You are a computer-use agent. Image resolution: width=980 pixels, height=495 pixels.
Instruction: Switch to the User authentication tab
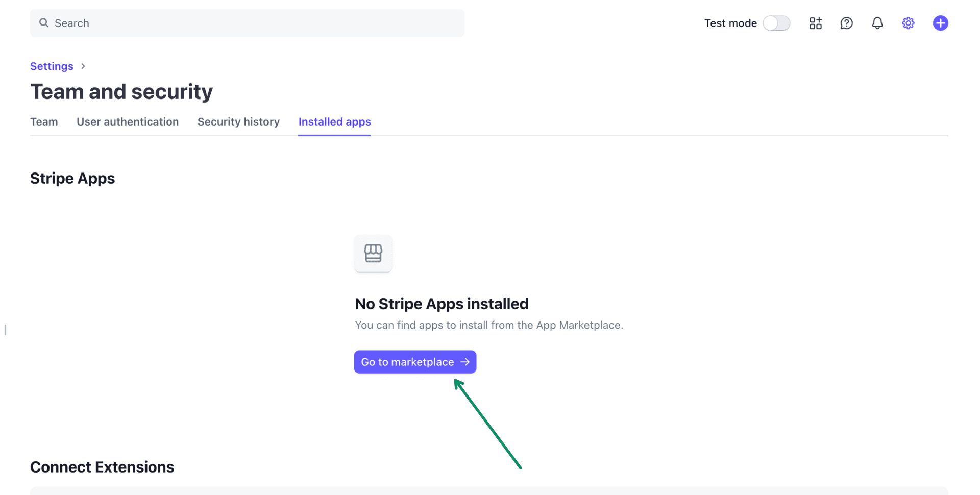[x=128, y=121]
